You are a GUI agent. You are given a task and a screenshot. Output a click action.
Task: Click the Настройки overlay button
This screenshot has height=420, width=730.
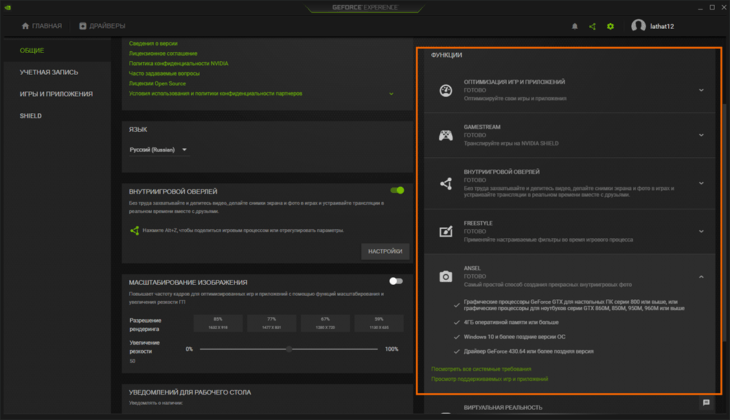click(x=385, y=251)
